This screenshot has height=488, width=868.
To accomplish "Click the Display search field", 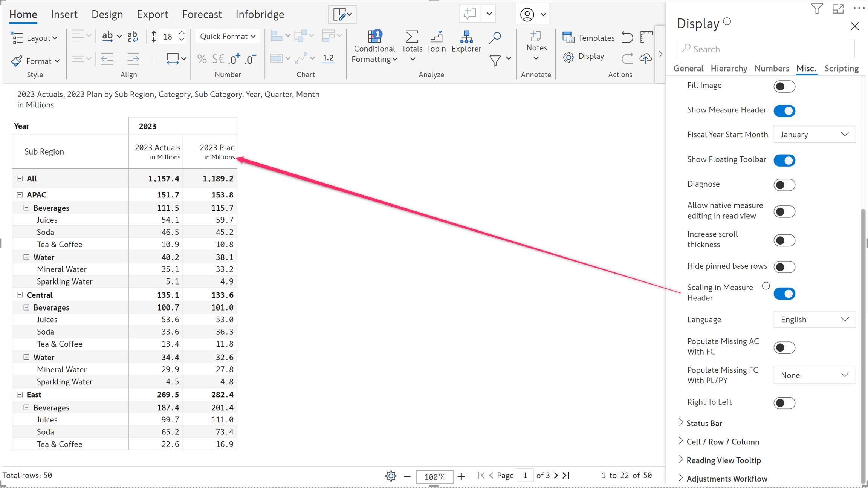I will pyautogui.click(x=765, y=49).
